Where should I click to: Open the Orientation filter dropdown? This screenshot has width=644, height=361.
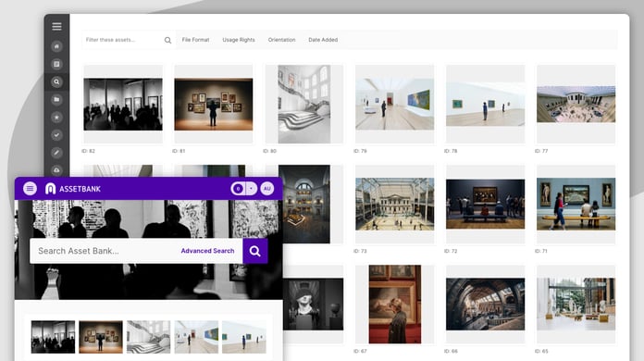point(281,40)
